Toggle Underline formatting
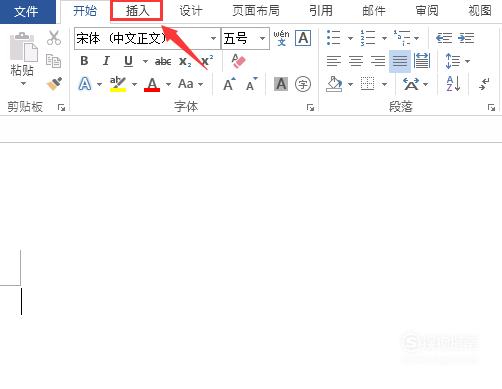502x389 pixels. point(128,61)
